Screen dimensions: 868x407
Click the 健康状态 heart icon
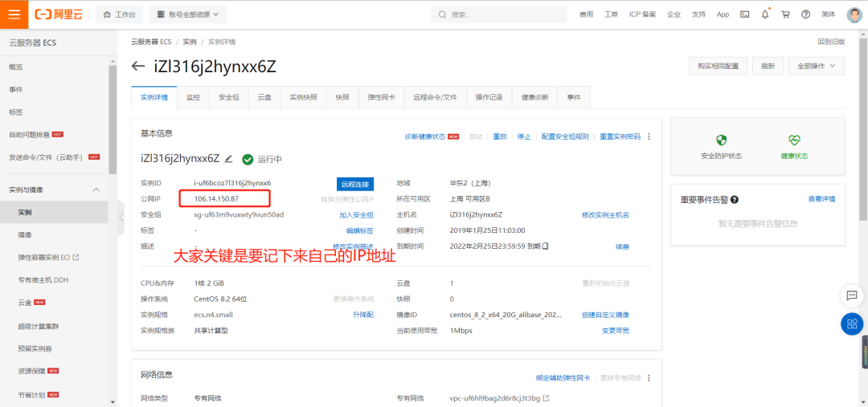(794, 140)
